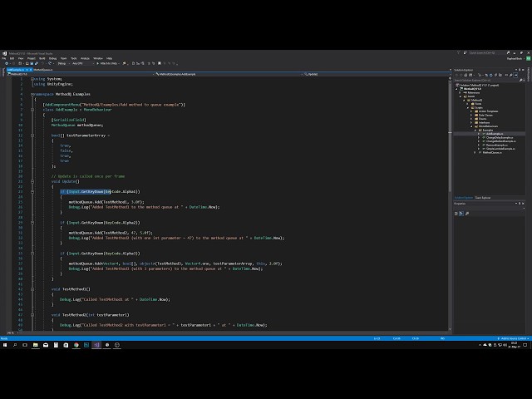Open the Build menu
Viewport: 532px width, 399px height.
[42, 58]
